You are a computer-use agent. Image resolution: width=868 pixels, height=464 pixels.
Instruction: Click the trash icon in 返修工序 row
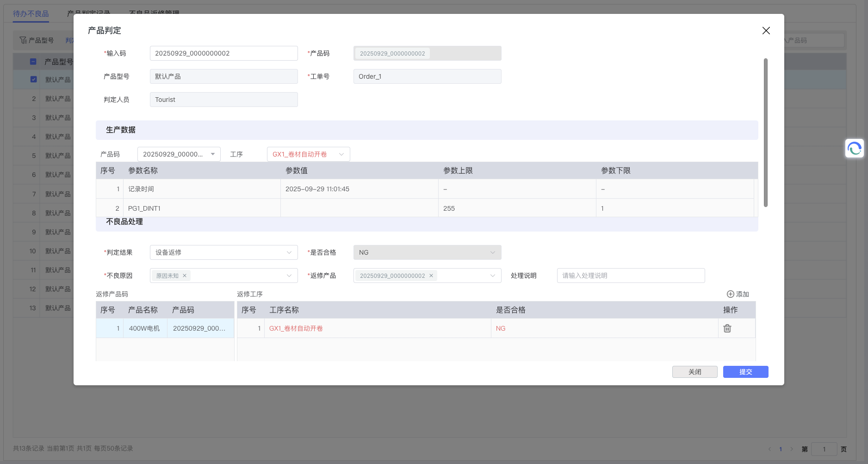[x=727, y=328]
